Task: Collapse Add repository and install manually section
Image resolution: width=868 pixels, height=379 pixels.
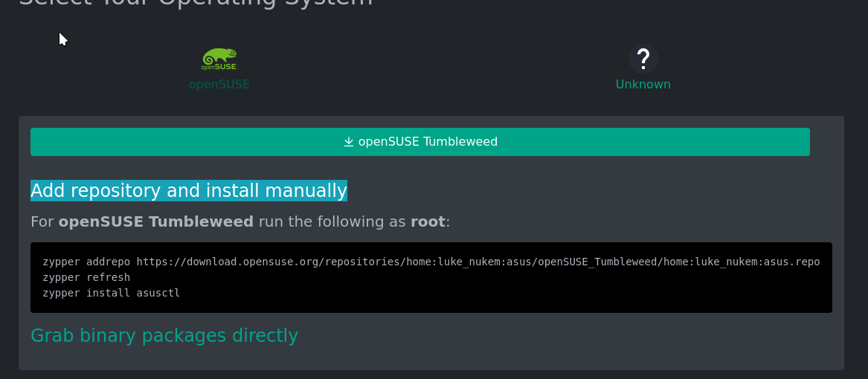Action: [x=189, y=190]
